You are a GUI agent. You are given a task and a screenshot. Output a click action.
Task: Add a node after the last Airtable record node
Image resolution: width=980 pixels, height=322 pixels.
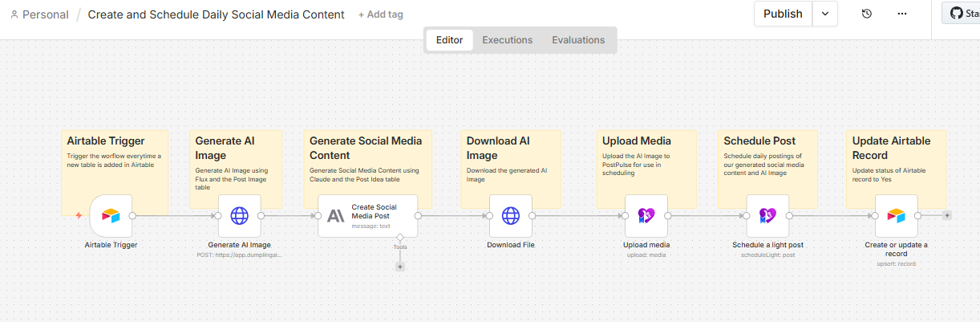(x=947, y=215)
